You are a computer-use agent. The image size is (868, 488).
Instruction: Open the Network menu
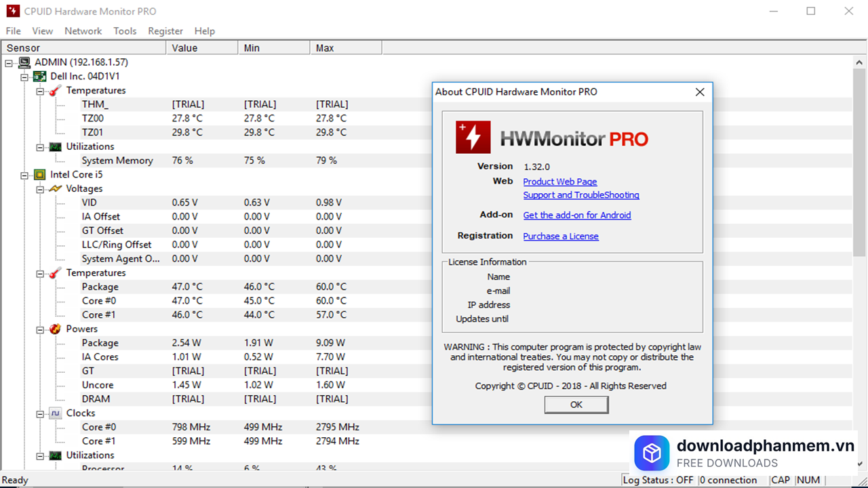click(83, 30)
